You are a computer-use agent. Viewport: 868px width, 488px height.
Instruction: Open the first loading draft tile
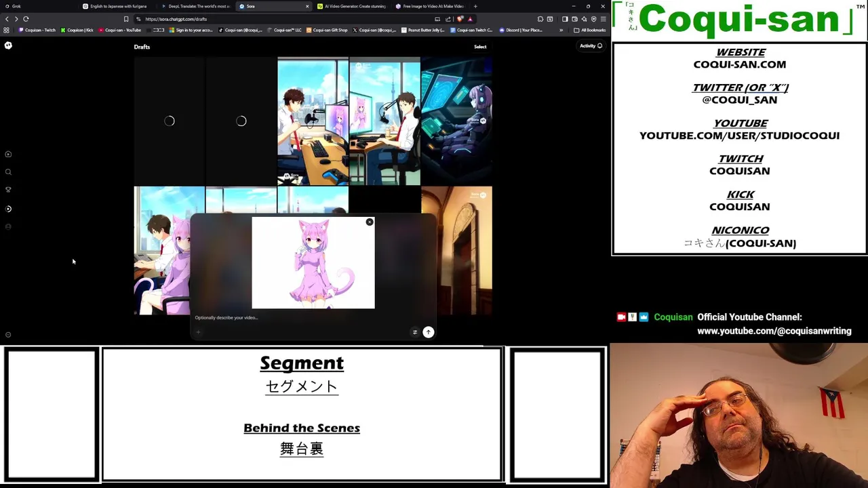pyautogui.click(x=169, y=121)
